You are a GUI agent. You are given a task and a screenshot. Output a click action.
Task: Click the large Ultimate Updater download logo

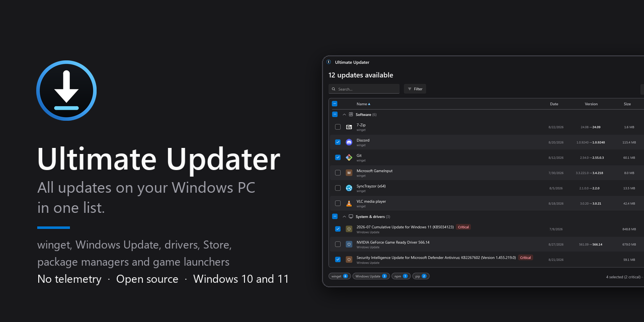pos(66,91)
